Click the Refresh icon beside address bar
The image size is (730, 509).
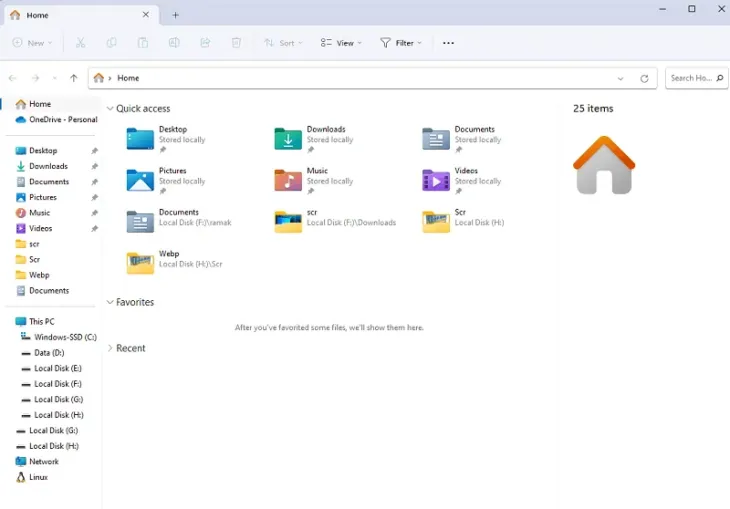(644, 78)
